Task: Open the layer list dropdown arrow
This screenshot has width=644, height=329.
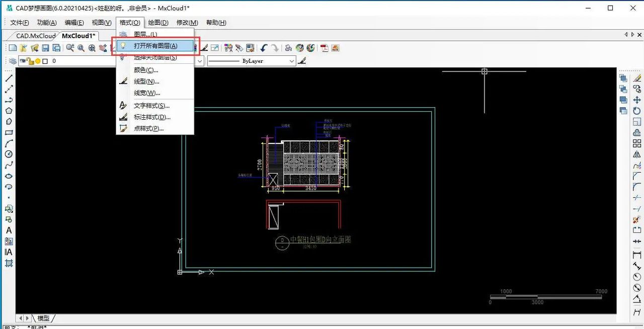Action: click(x=200, y=61)
